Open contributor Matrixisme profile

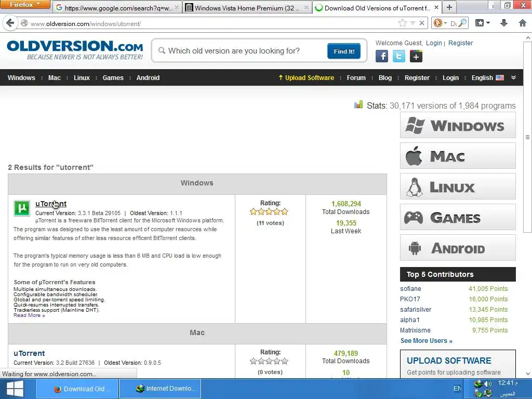point(415,330)
